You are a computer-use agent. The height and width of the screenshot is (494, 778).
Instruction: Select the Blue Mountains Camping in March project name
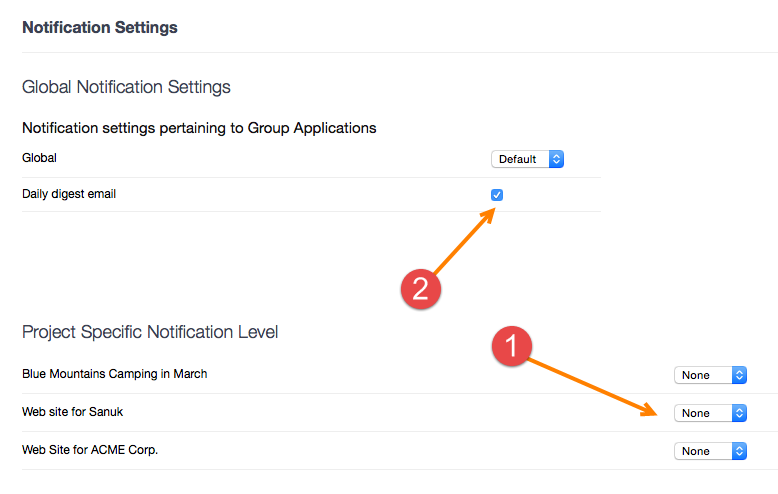(115, 374)
